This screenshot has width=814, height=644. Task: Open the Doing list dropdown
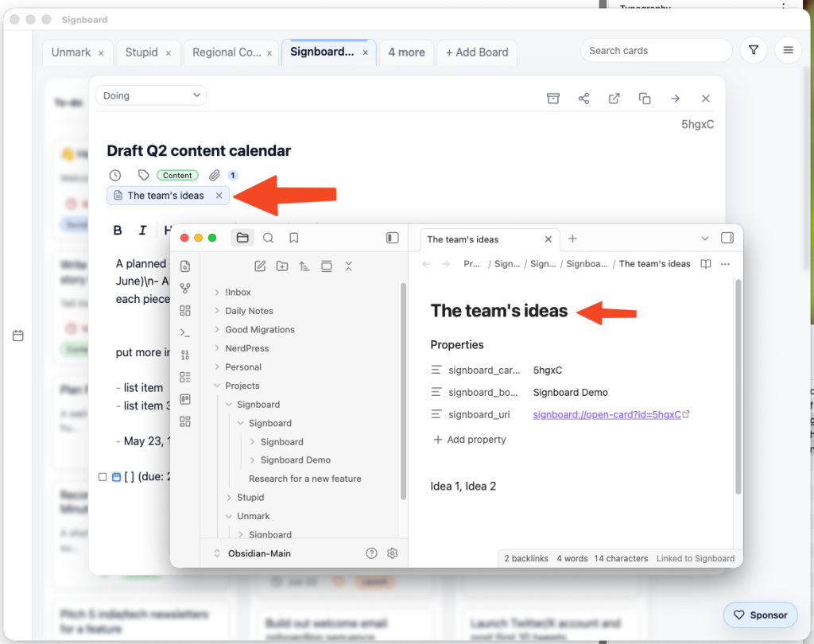pos(151,95)
